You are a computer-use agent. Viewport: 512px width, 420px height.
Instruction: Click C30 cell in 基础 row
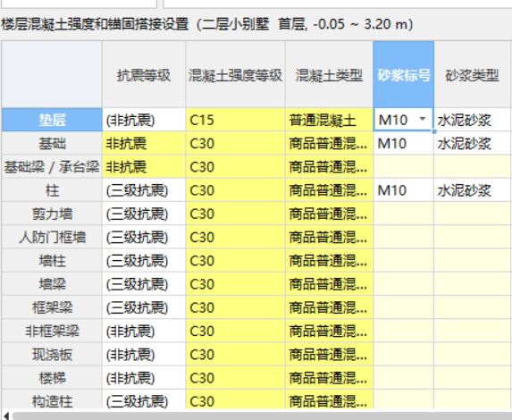click(235, 143)
